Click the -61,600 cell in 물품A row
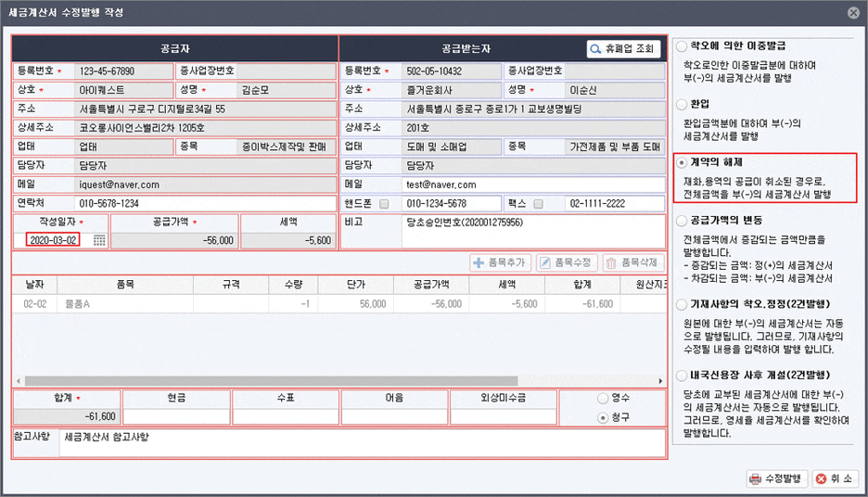The width and height of the screenshot is (868, 497). [x=582, y=304]
